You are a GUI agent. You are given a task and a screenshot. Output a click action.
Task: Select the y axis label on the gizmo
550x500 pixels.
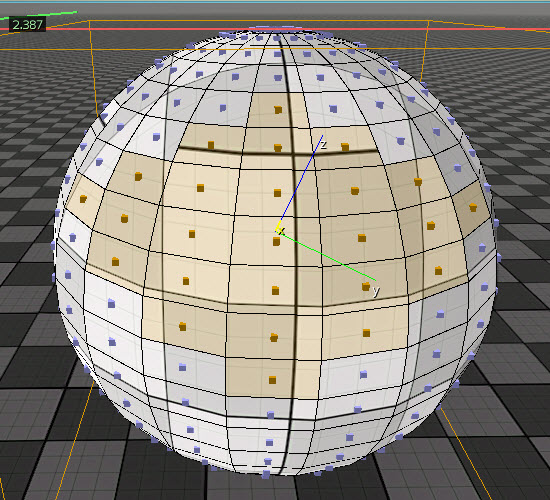[376, 291]
